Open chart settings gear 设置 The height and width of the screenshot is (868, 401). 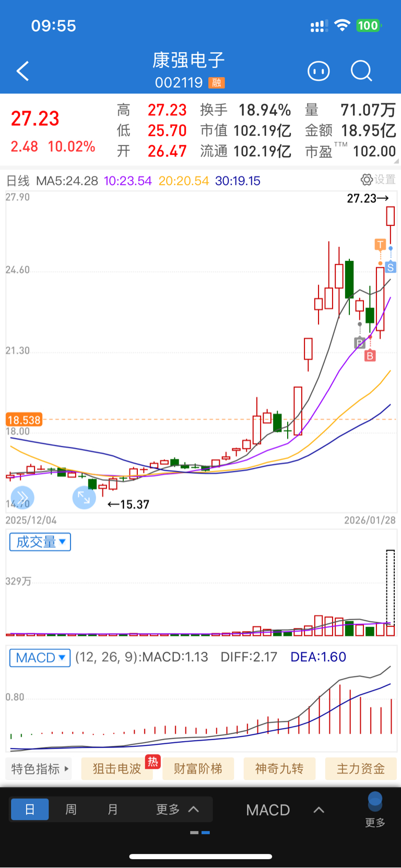click(378, 180)
